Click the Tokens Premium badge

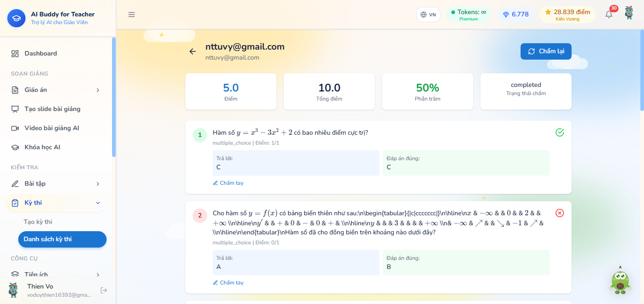tap(468, 15)
